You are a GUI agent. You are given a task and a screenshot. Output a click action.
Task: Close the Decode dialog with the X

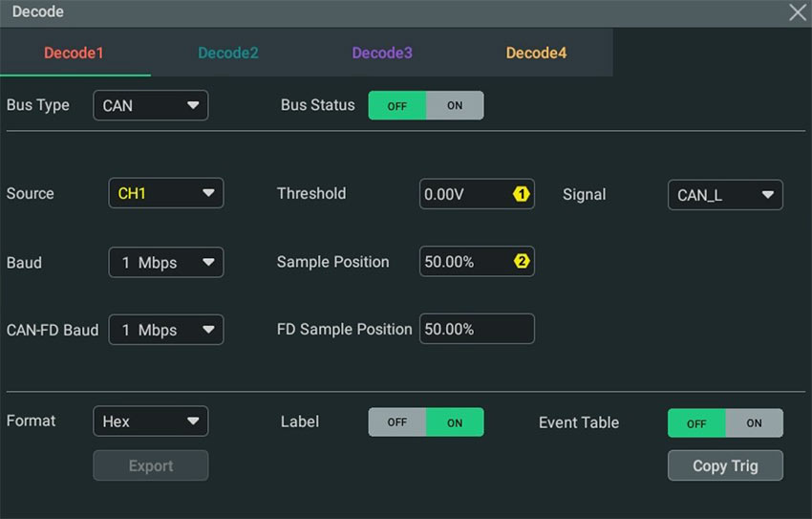point(798,11)
